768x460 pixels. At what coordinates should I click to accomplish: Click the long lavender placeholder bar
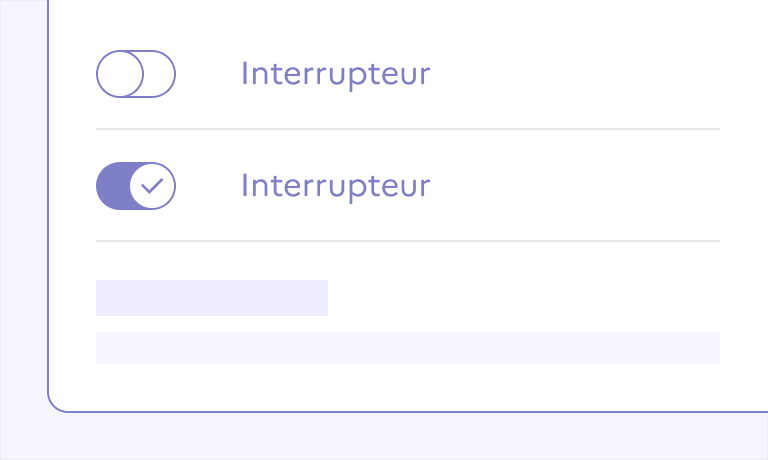coord(408,348)
